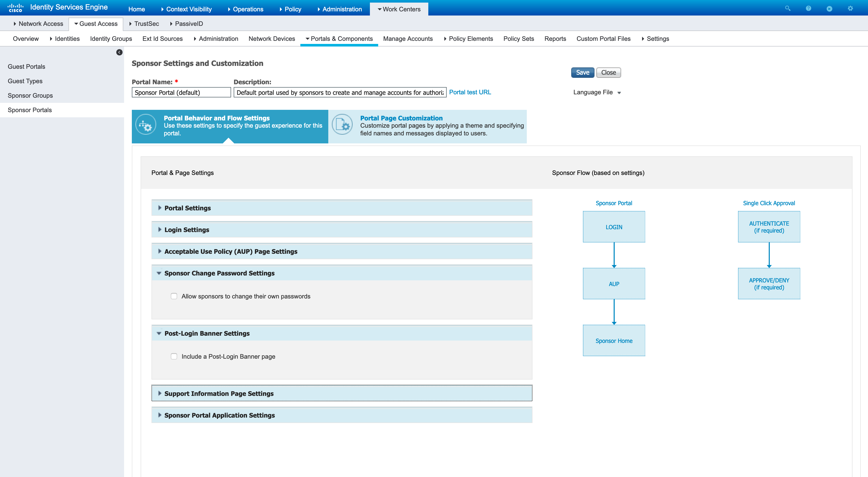Go to Manage Accounts tab

408,39
